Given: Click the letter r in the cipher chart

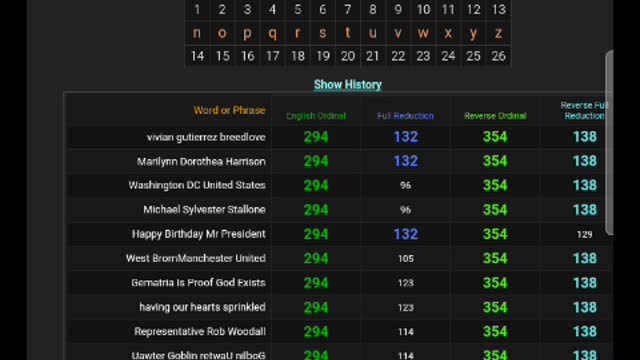Looking at the screenshot, I should (298, 33).
